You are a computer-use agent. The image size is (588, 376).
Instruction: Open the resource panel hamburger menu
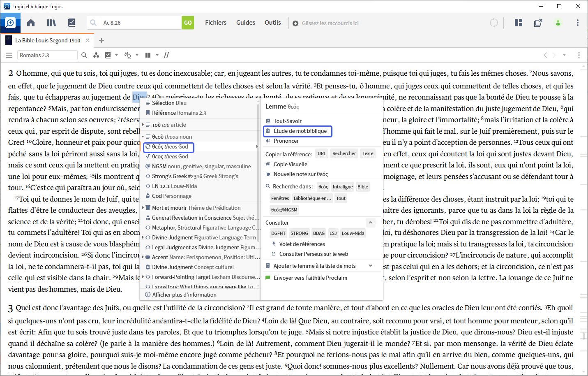[9, 55]
